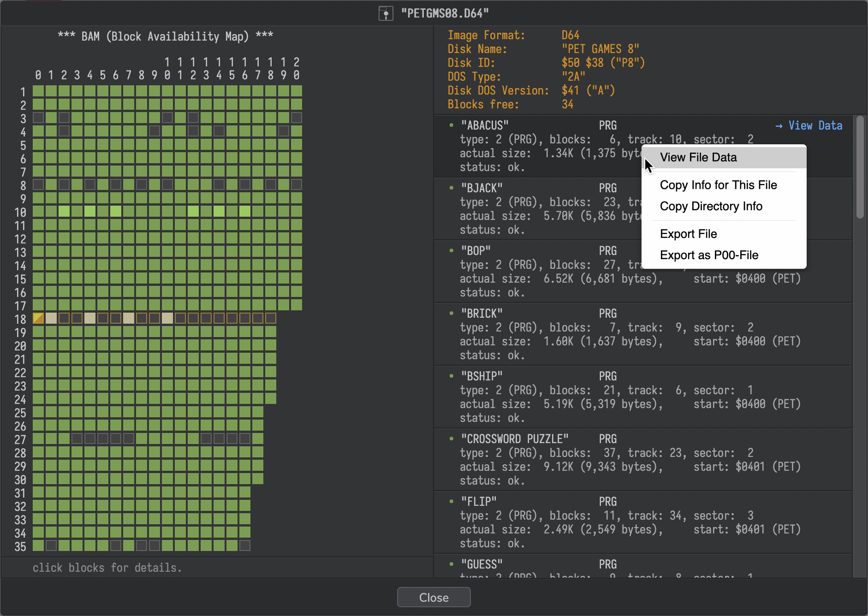The width and height of the screenshot is (868, 616).
Task: Click the green bullet beside "FLIP"
Action: [452, 501]
